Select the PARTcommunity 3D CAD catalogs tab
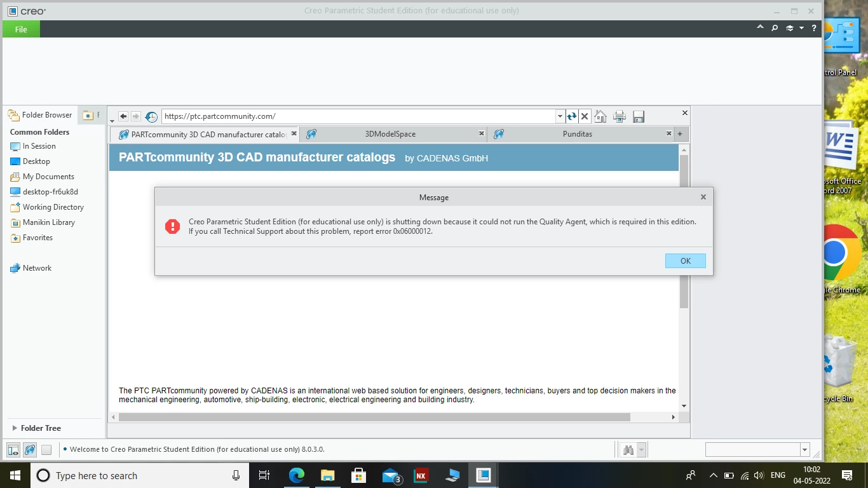868x488 pixels. (x=204, y=134)
